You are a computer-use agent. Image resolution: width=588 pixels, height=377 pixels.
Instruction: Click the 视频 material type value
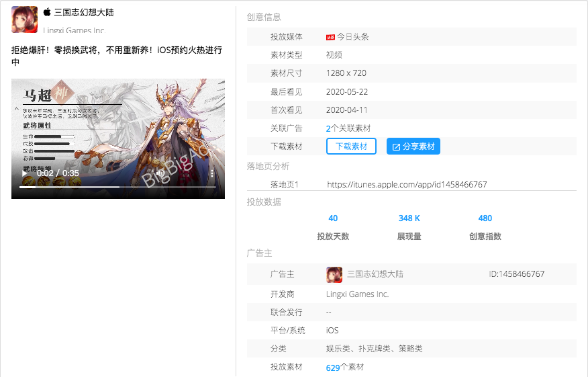pos(334,55)
